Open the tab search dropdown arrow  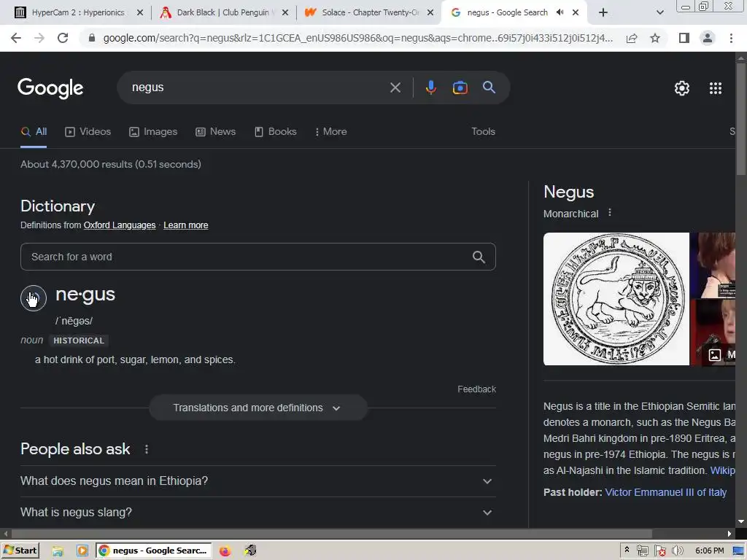tap(659, 12)
